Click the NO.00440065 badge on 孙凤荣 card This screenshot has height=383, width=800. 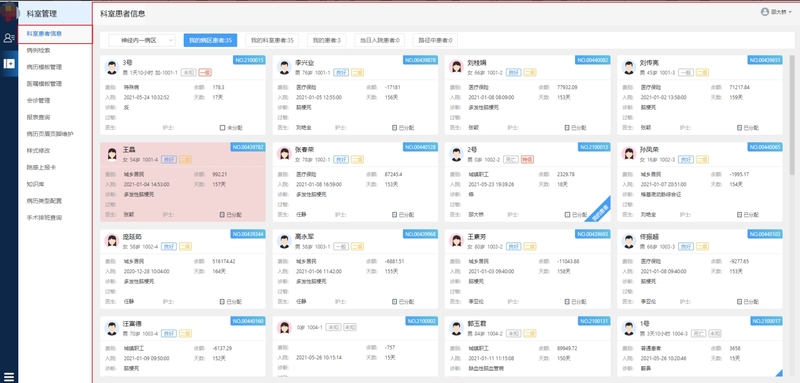pos(765,147)
